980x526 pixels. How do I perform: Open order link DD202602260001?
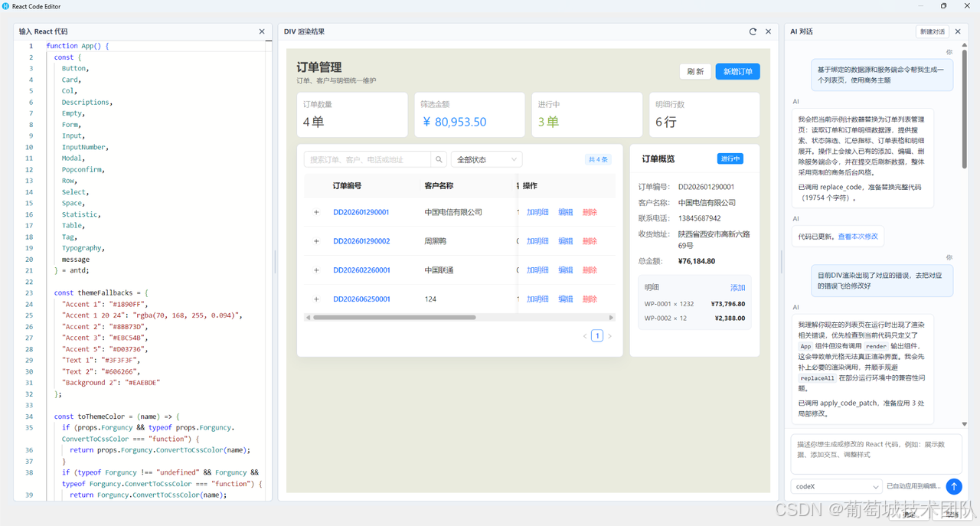[361, 270]
